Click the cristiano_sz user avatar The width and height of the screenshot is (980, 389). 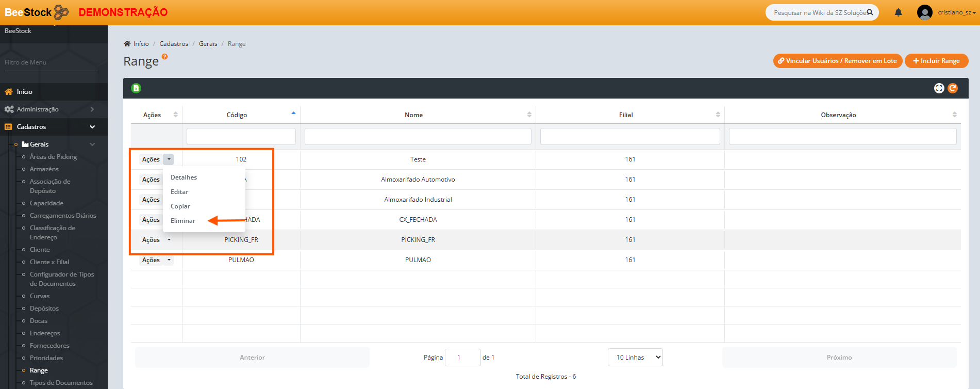tap(924, 12)
